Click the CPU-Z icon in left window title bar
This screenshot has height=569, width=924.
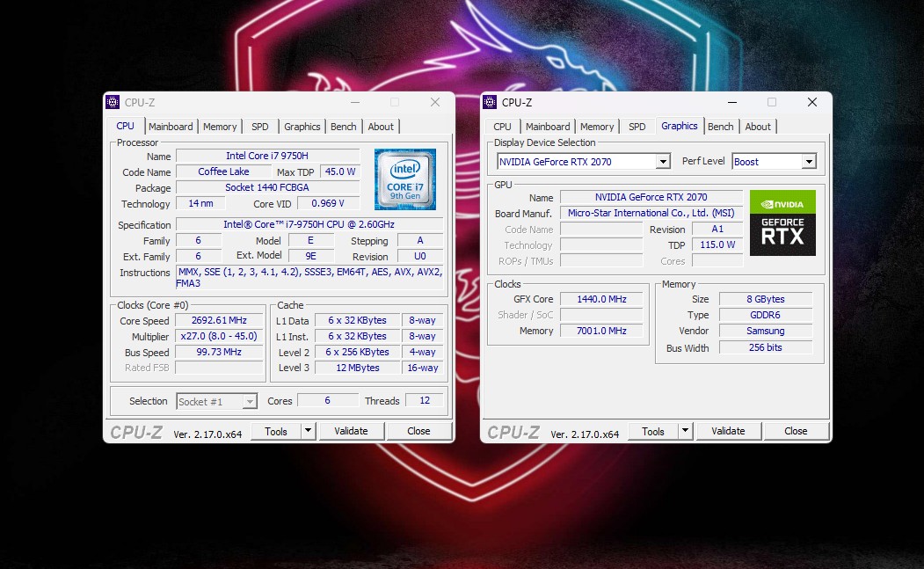coord(113,102)
